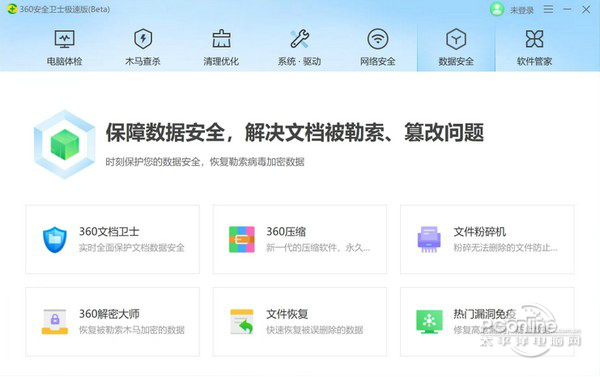Select the 数据安全 cube icon
Viewport: 600px width, 377px height.
[456, 39]
